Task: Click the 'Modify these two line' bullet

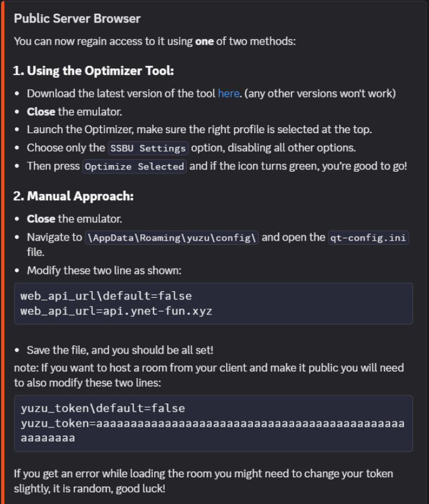Action: click(104, 270)
